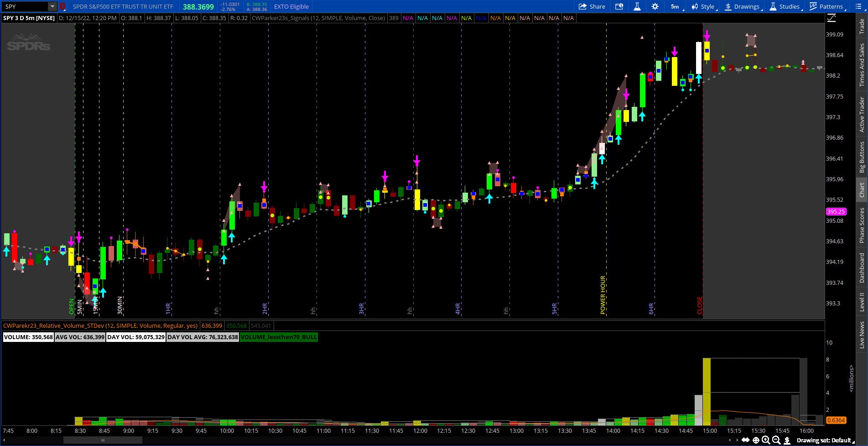Select the pan crosshair icon in the status bar
Viewport: 868px width, 446px height.
coord(756,440)
